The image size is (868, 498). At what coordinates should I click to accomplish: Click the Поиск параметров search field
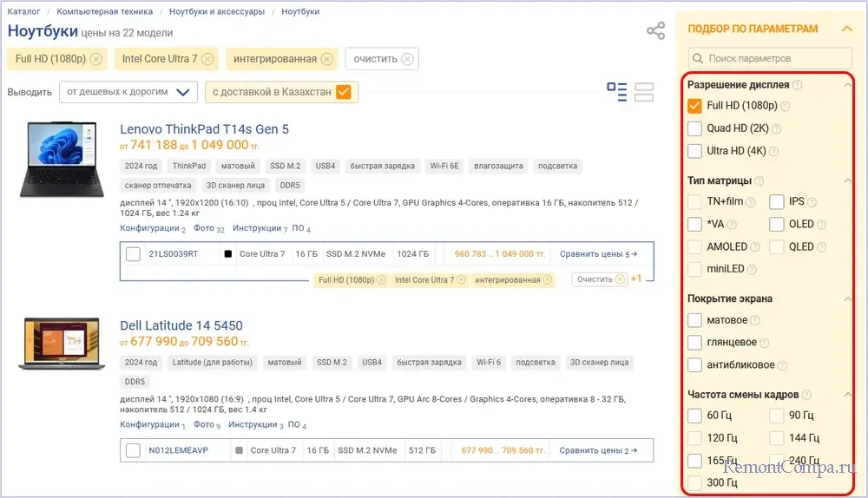coord(777,58)
